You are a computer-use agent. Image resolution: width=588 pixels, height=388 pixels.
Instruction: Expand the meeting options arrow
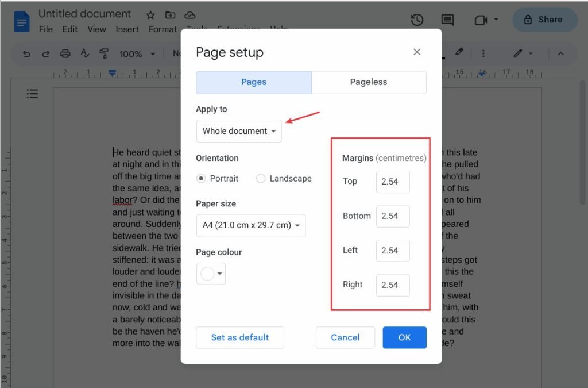(x=496, y=19)
